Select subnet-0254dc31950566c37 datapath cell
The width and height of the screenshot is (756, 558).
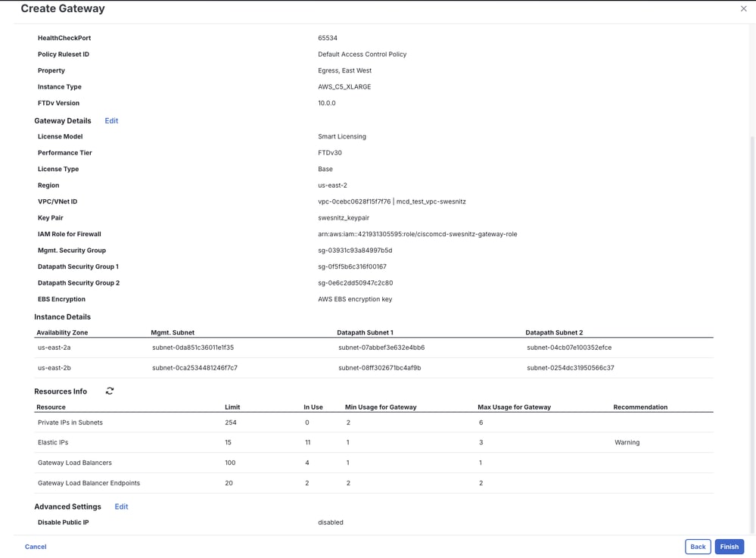point(571,368)
